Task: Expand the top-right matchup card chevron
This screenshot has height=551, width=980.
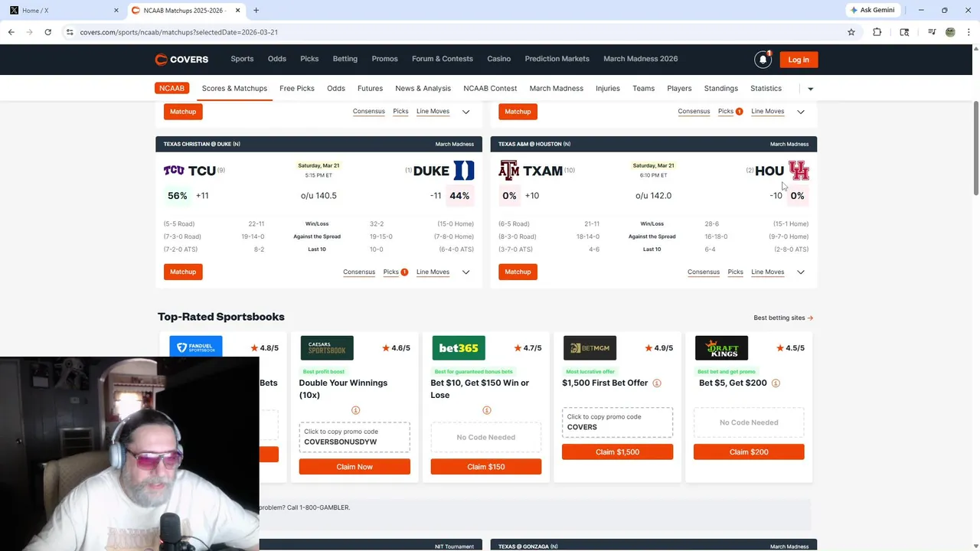Action: tap(801, 112)
